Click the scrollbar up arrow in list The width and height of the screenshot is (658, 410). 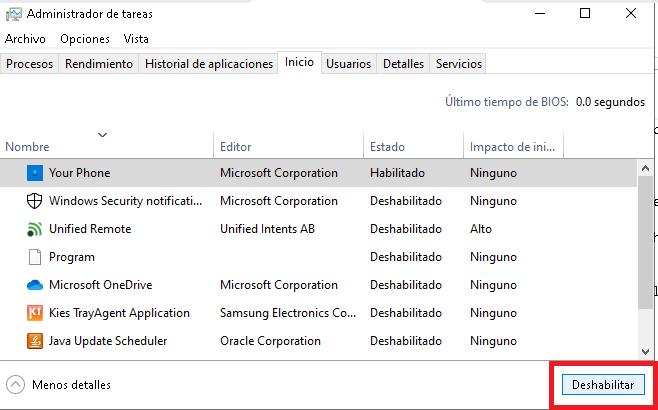click(x=645, y=168)
